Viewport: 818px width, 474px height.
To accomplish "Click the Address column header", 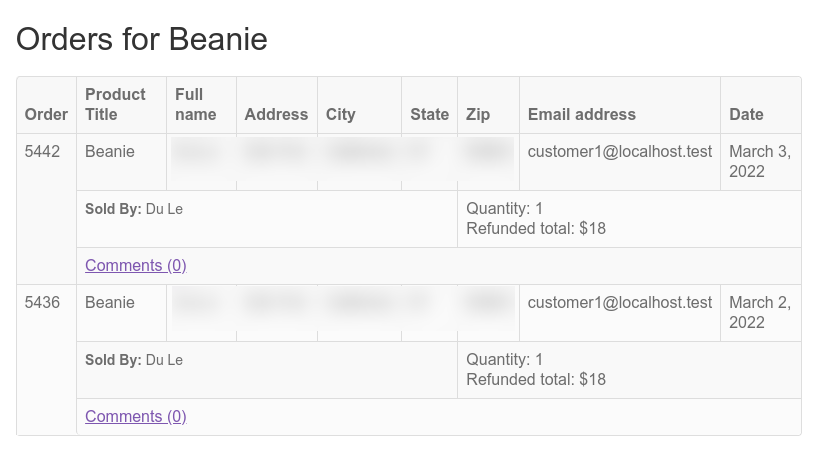I will (x=276, y=114).
